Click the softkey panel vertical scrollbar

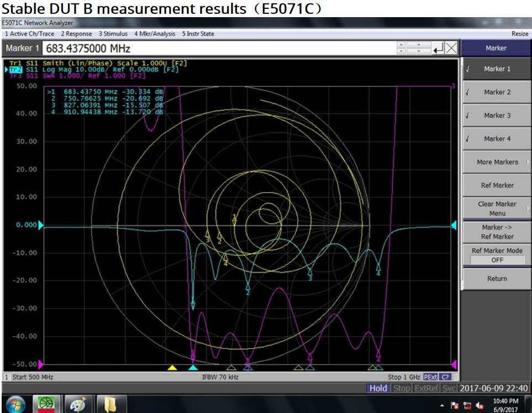tap(461, 174)
